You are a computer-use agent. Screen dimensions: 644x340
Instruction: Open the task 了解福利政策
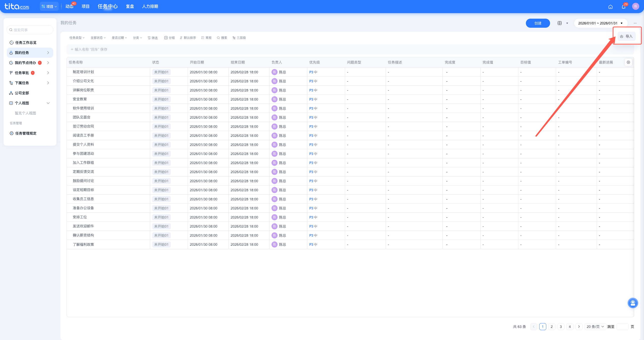[83, 244]
